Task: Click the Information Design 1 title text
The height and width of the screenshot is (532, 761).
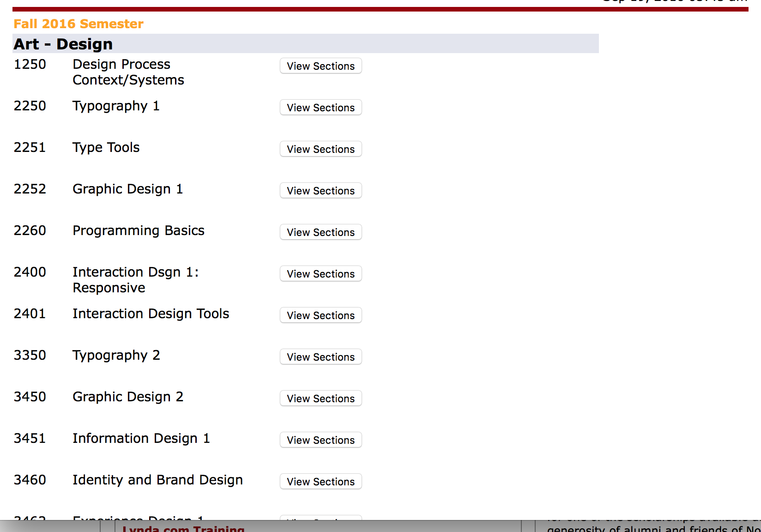Action: coord(141,438)
